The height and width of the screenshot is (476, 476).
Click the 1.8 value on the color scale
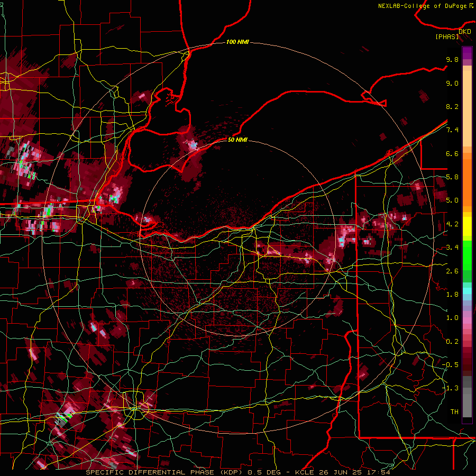[x=452, y=294]
